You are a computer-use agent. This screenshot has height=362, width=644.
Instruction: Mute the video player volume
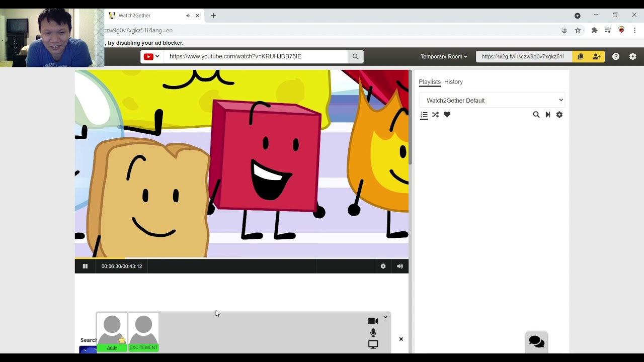click(x=400, y=266)
